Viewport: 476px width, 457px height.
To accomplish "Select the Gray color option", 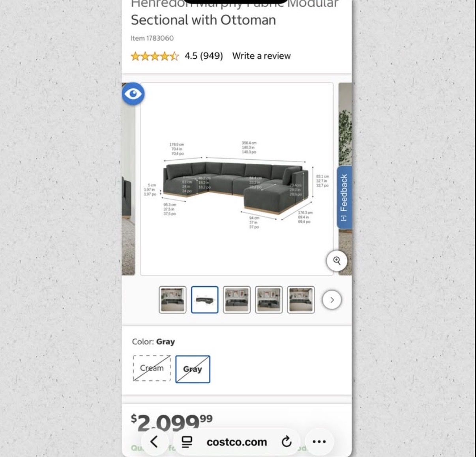I will [x=193, y=369].
